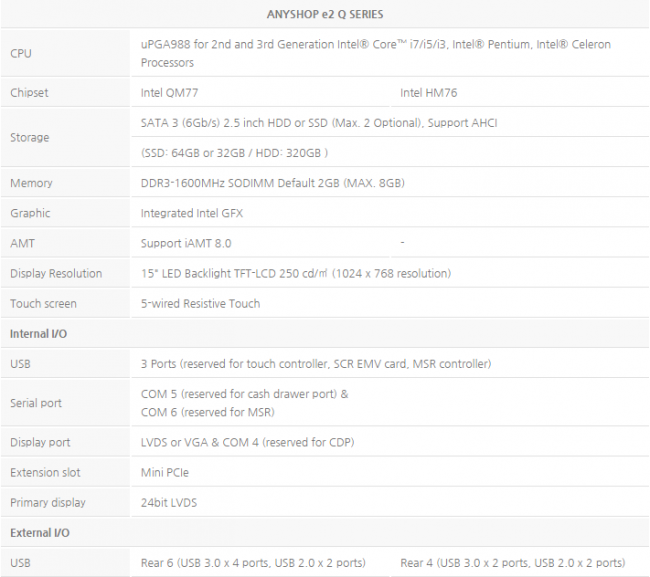
Task: Click the External I/O section heading
Action: (39, 532)
